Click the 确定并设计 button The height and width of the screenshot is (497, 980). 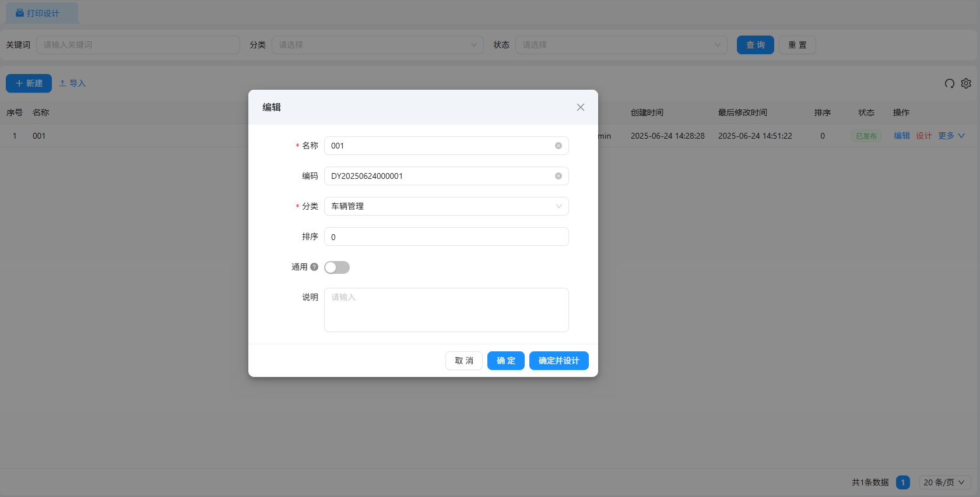[559, 361]
